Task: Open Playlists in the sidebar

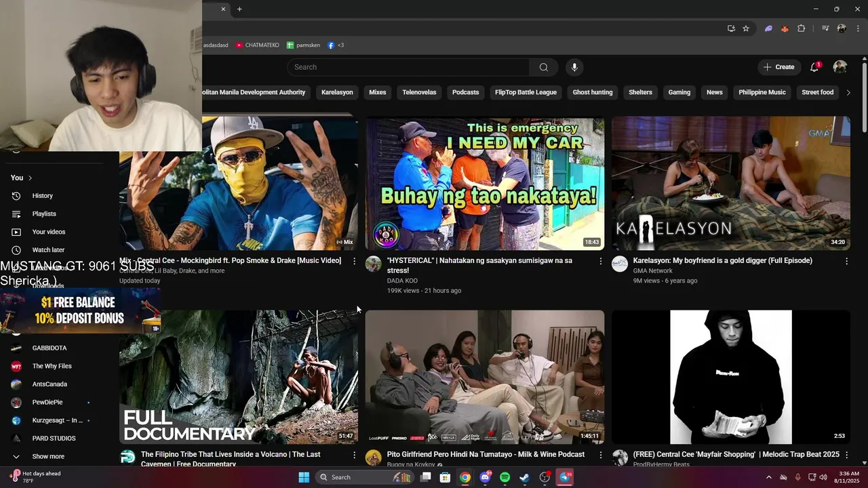Action: (x=44, y=213)
